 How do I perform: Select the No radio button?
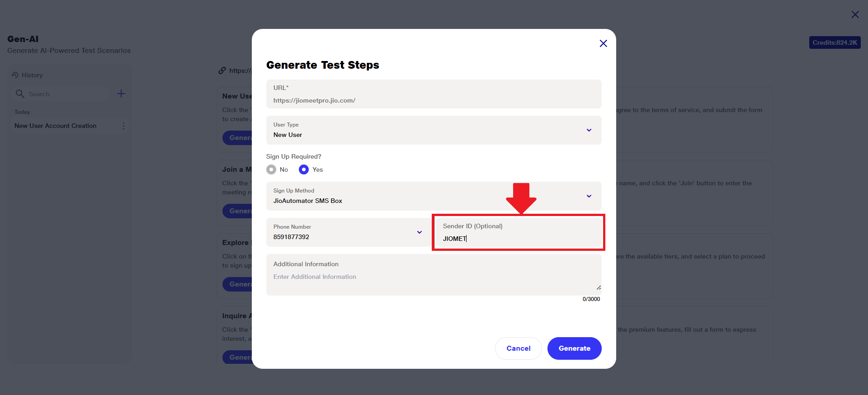271,169
